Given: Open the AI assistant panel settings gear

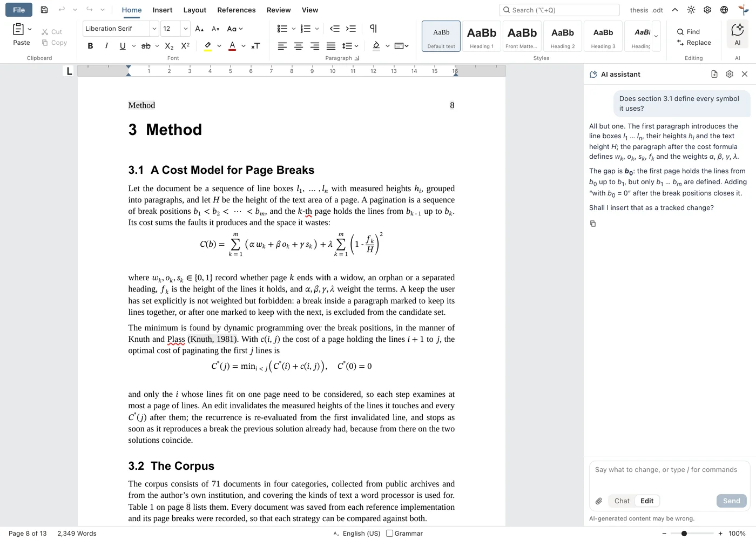Looking at the screenshot, I should click(x=730, y=74).
